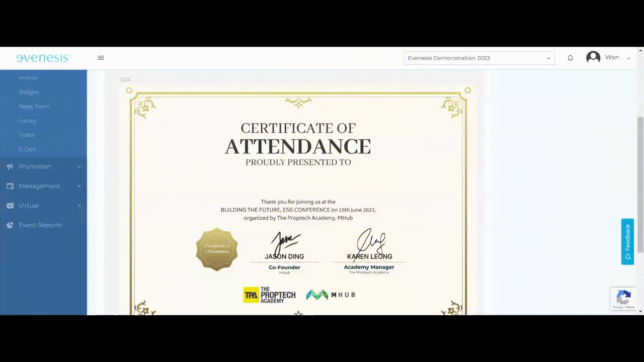Click The Proptech Academy logo
Viewport: 644px width, 362px height.
pos(269,295)
